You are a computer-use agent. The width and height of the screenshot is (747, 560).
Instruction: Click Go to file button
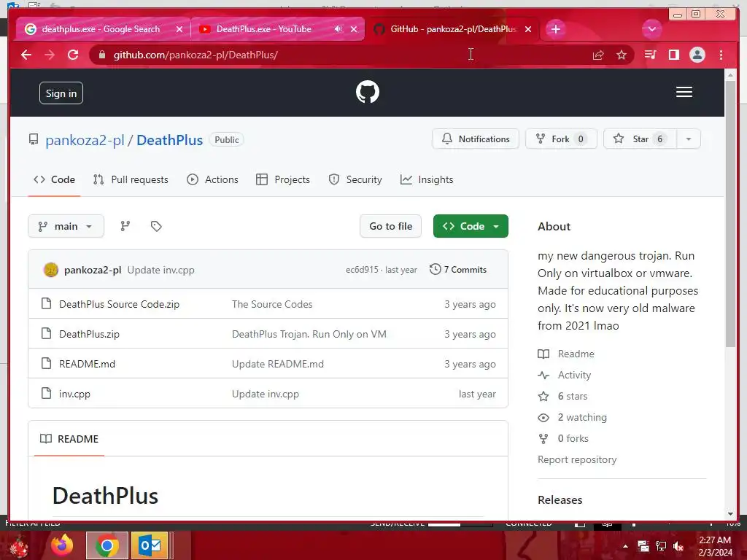(x=391, y=226)
